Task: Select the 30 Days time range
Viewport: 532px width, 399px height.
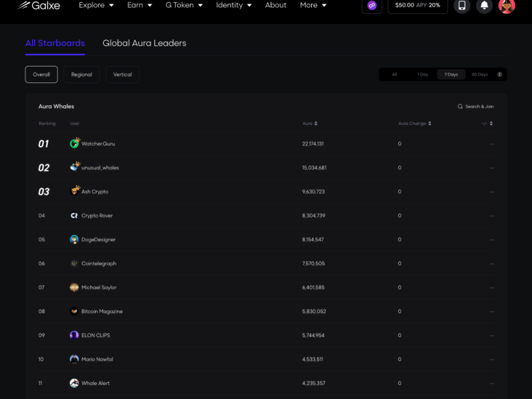Action: pyautogui.click(x=479, y=74)
